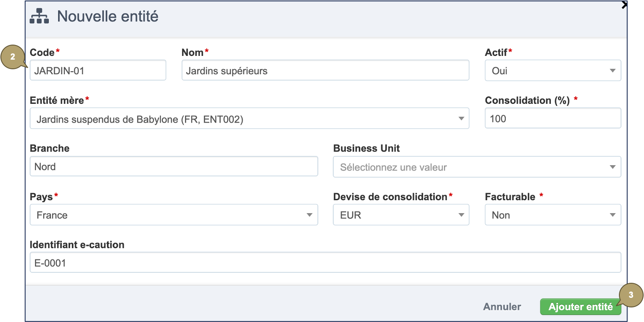This screenshot has height=322, width=644.
Task: Click the Annuler link
Action: pyautogui.click(x=502, y=307)
